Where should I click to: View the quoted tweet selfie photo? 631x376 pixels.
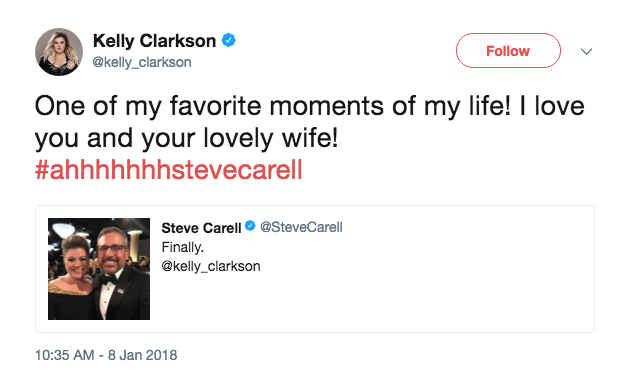(99, 269)
